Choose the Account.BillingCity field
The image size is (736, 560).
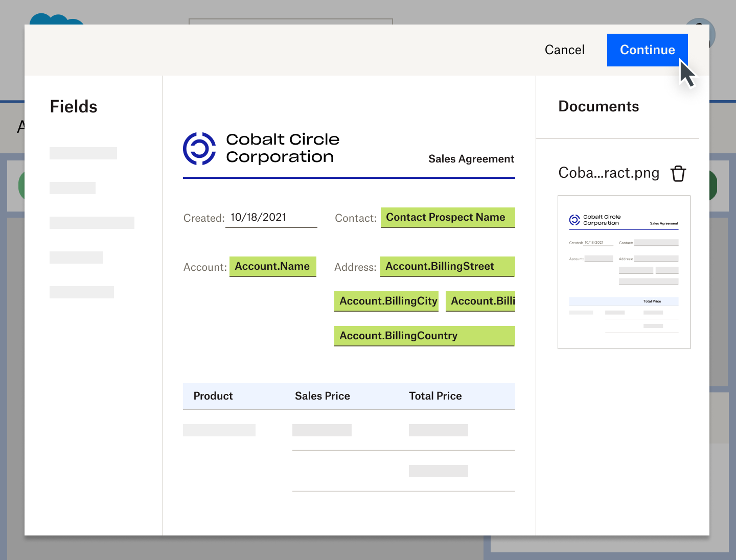(388, 301)
